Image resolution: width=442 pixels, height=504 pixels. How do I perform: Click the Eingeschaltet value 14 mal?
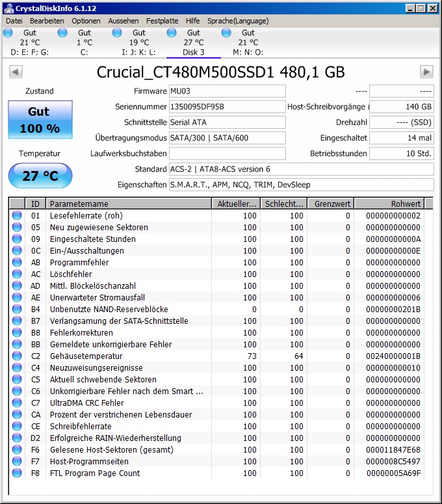(402, 138)
